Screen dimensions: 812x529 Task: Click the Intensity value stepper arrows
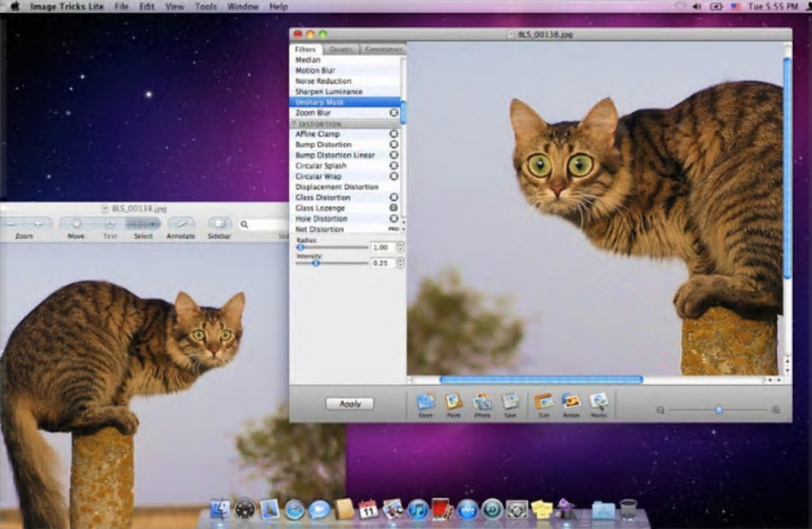point(400,263)
